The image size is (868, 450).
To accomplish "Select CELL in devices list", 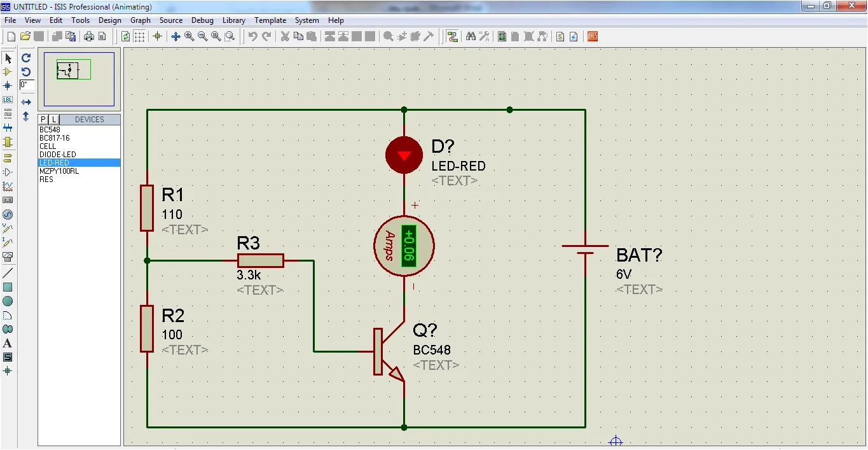I will pyautogui.click(x=79, y=146).
